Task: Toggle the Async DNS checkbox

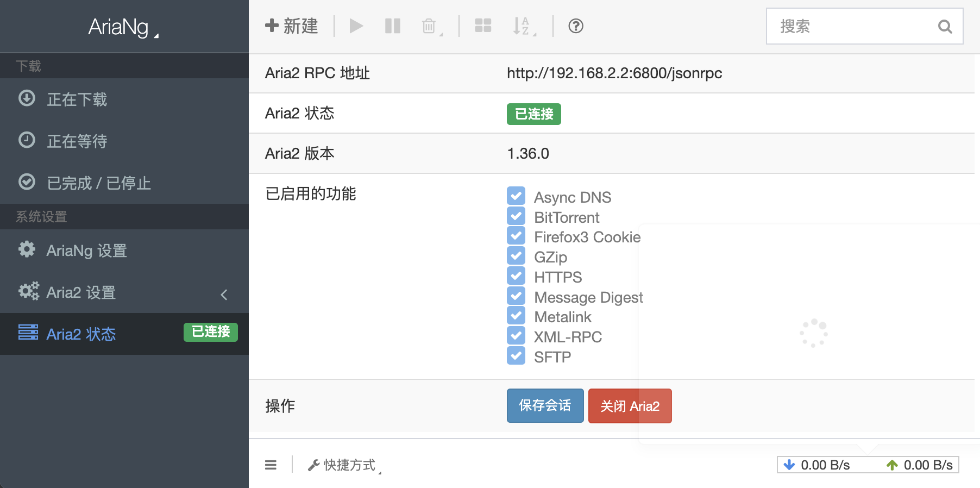Action: pos(516,196)
